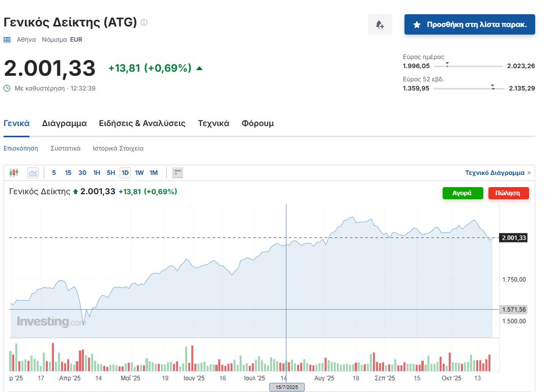The width and height of the screenshot is (552, 392).
Task: Set chart interval to 1H
Action: coord(97,173)
